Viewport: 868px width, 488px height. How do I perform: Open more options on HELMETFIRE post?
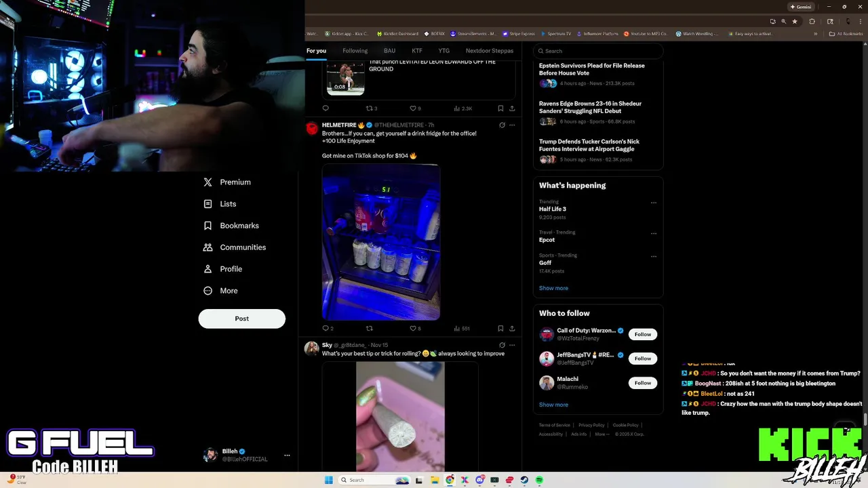(x=512, y=125)
